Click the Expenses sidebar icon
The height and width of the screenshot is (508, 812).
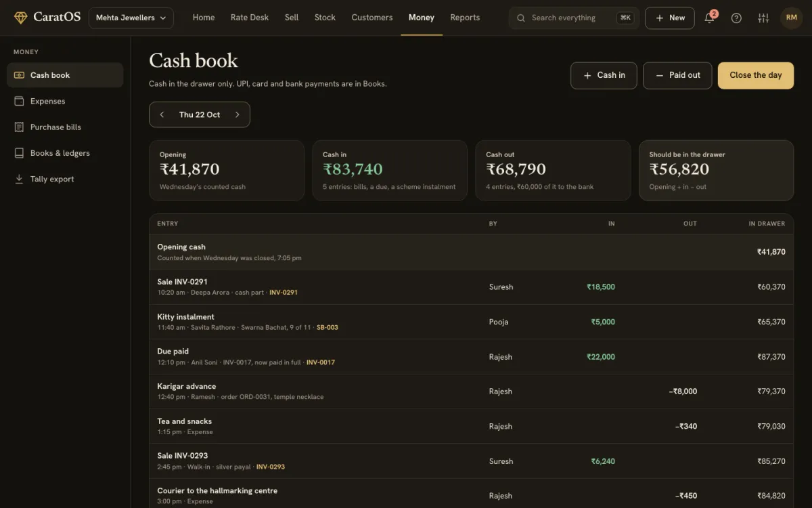[x=19, y=101]
